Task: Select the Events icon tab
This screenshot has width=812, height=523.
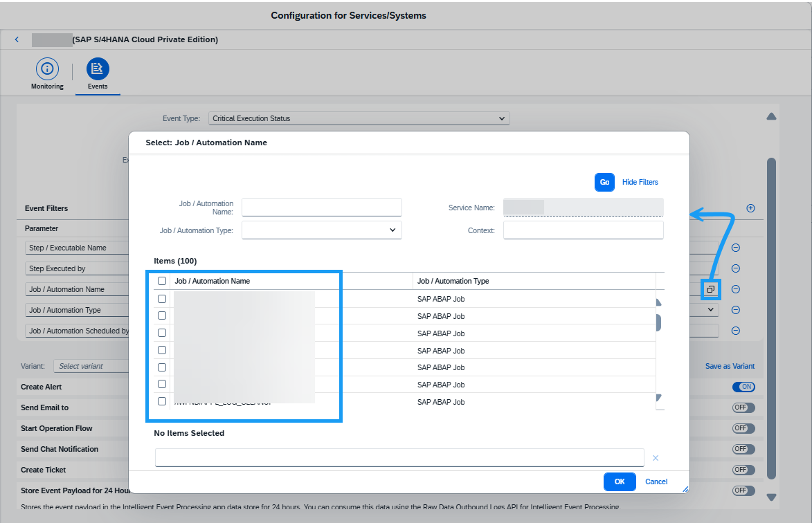Action: click(98, 69)
